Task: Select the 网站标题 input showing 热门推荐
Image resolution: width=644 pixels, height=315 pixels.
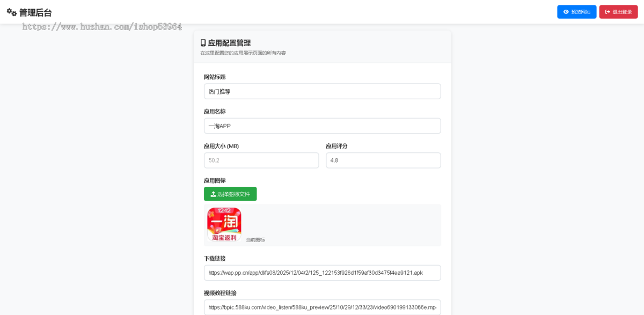Action: [x=322, y=91]
